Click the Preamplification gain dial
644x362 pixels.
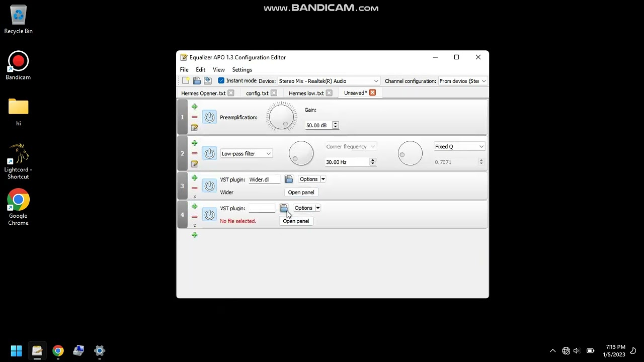pos(281,117)
